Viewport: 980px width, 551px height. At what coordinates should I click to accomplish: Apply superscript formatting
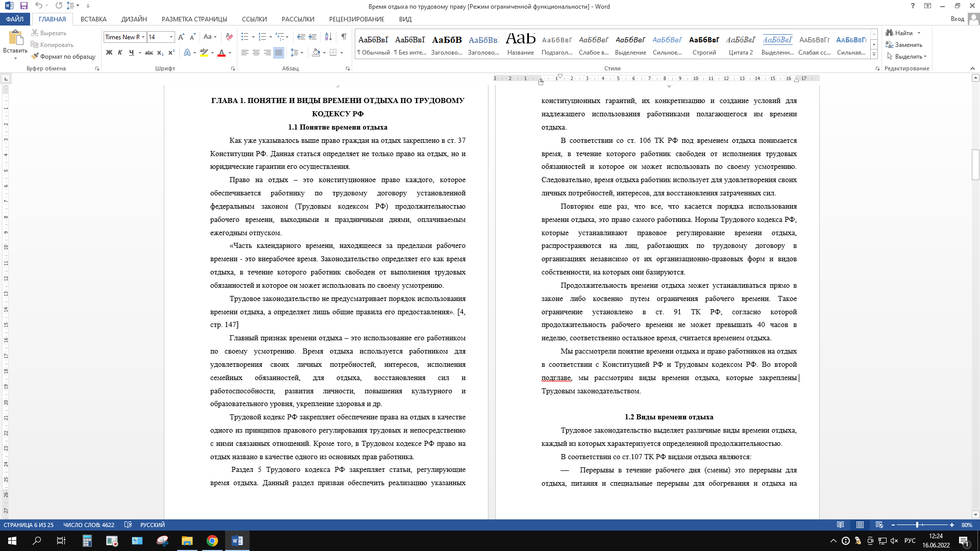(171, 53)
